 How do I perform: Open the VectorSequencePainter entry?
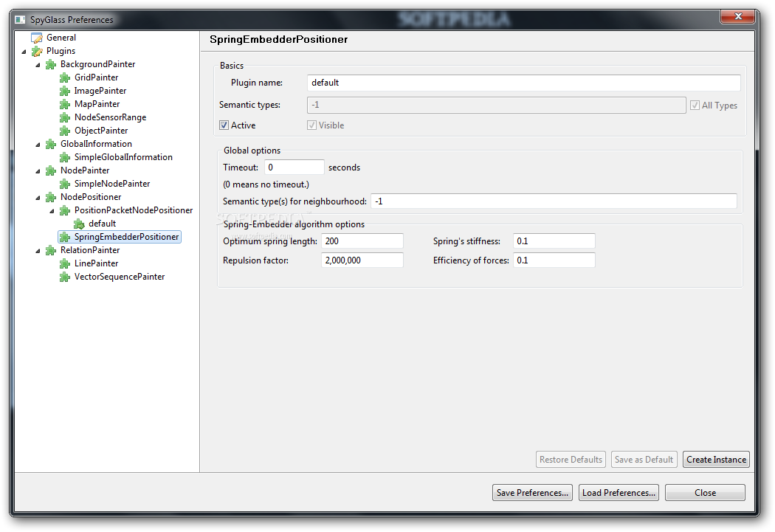(120, 277)
